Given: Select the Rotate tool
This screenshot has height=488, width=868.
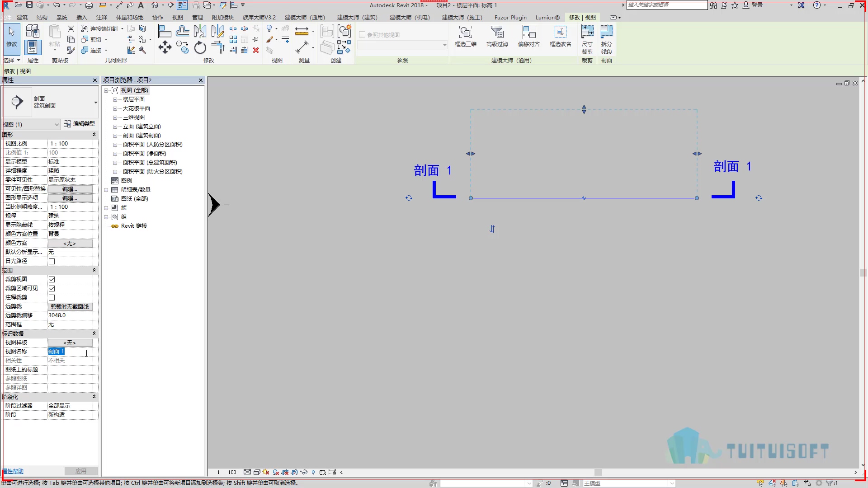Looking at the screenshot, I should (200, 47).
